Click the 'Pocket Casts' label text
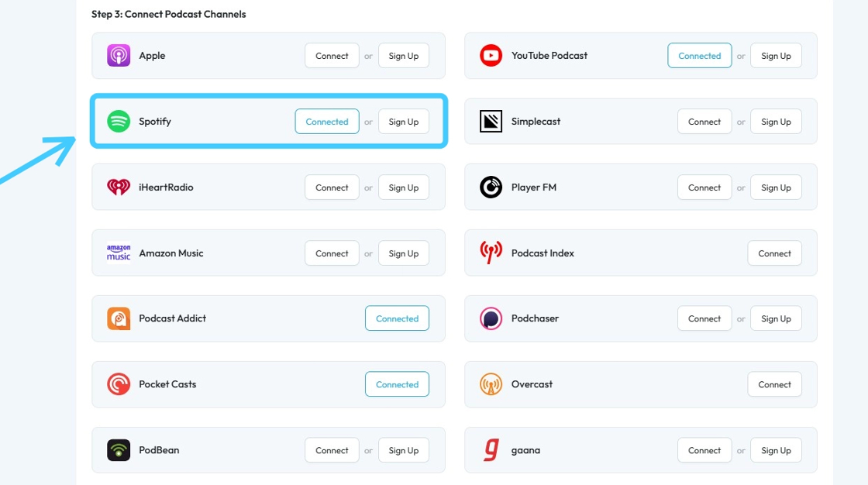This screenshot has height=485, width=868. [167, 384]
